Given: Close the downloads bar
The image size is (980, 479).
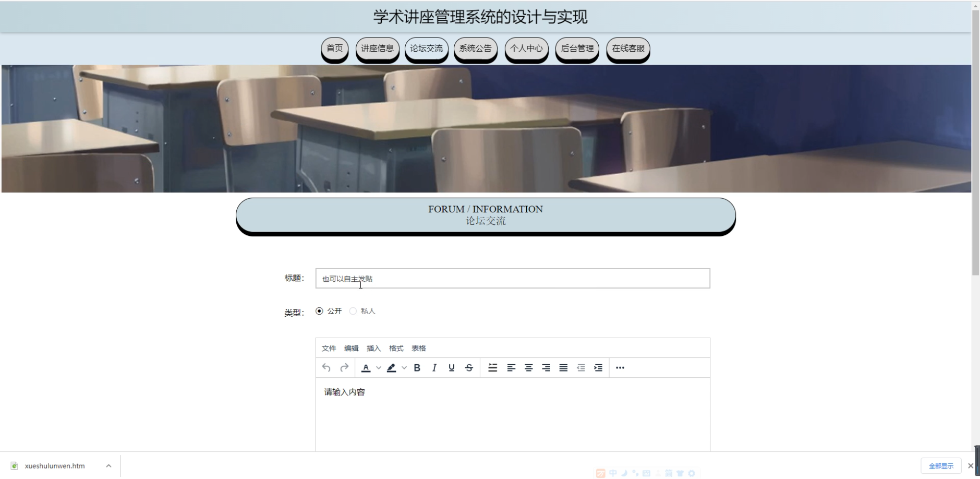Looking at the screenshot, I should [x=971, y=466].
